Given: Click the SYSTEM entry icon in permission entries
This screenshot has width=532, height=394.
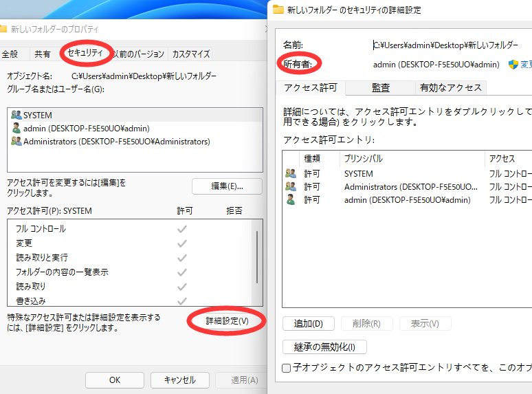Looking at the screenshot, I should coord(291,174).
